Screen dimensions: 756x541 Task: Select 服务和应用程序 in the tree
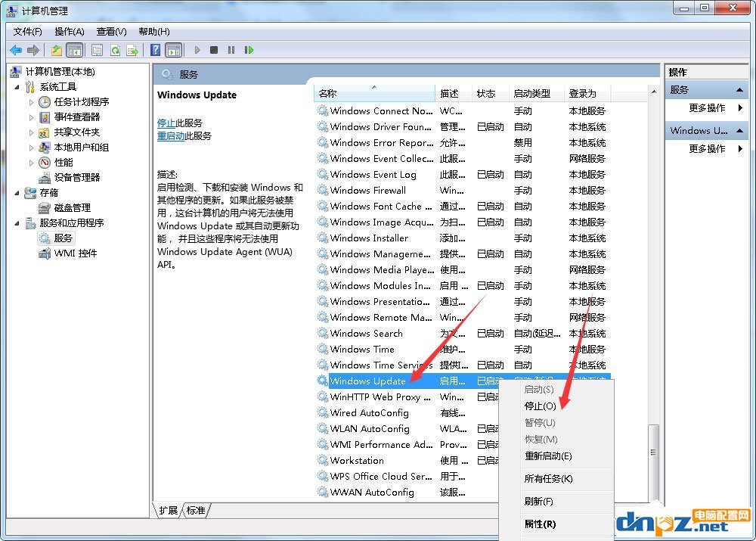tap(72, 223)
